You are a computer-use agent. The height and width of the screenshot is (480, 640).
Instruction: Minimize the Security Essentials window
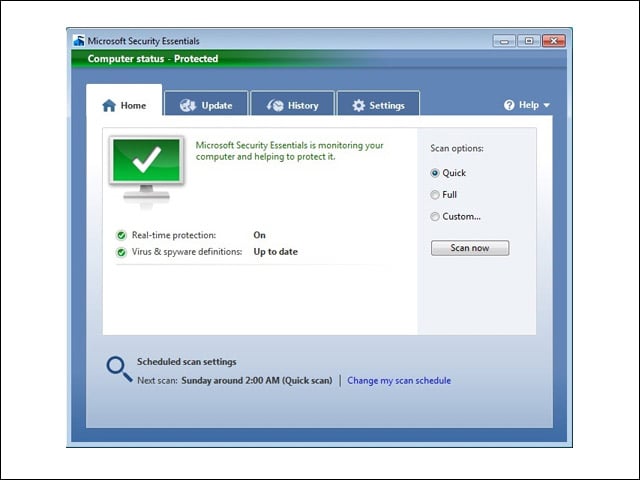click(x=504, y=41)
